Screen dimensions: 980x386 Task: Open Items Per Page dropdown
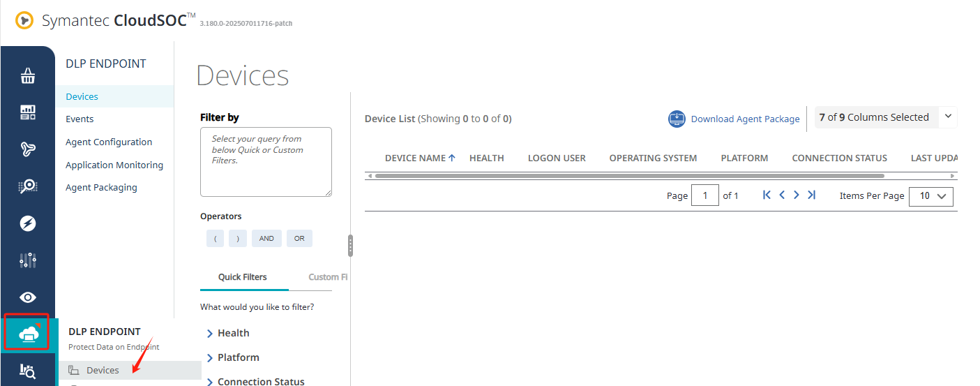tap(931, 196)
